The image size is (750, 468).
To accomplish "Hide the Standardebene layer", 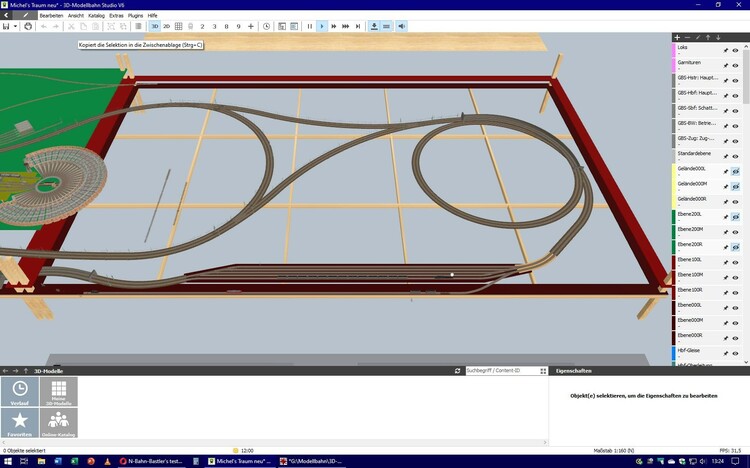I will point(736,156).
